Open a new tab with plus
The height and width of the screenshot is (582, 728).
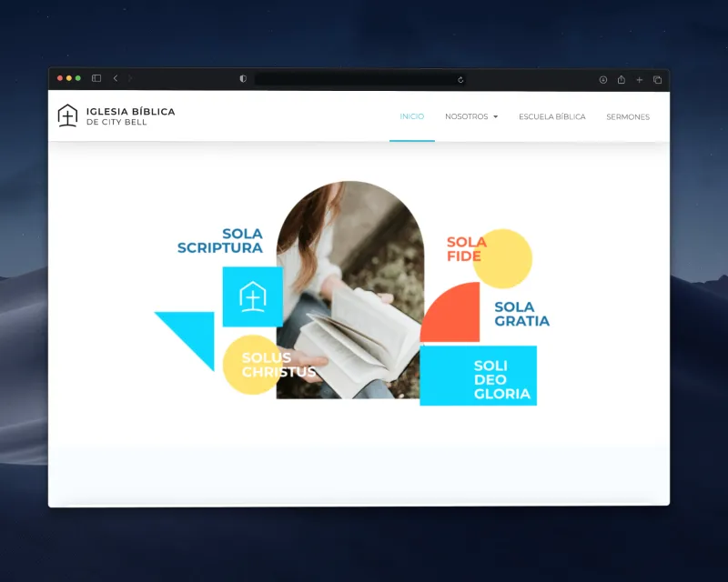click(x=639, y=80)
